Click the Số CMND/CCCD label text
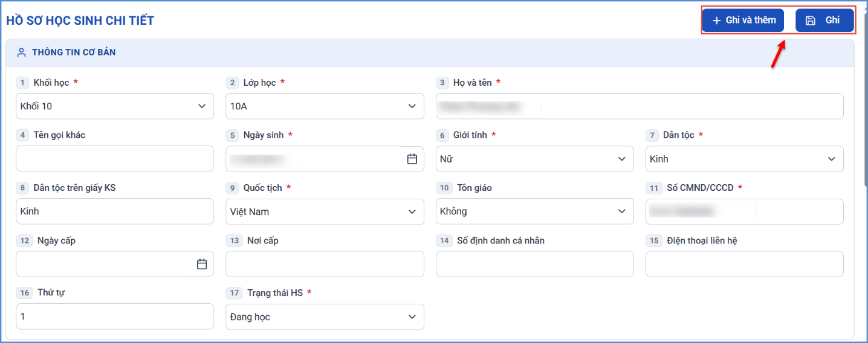Viewport: 868px width, 343px height. click(x=700, y=188)
